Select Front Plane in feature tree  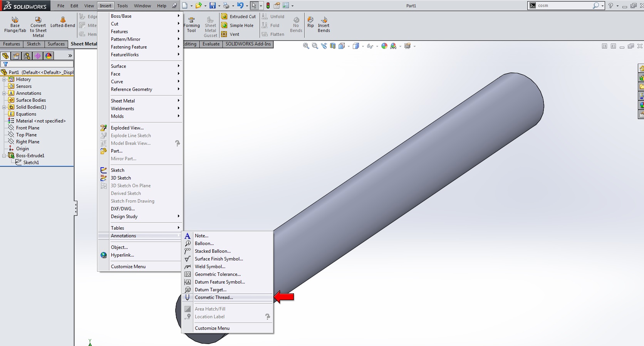click(x=27, y=128)
